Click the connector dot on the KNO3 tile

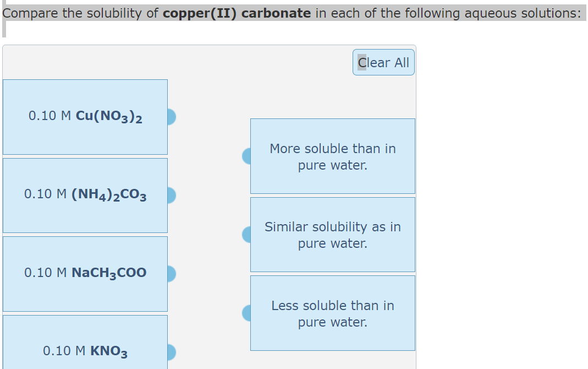(x=171, y=352)
